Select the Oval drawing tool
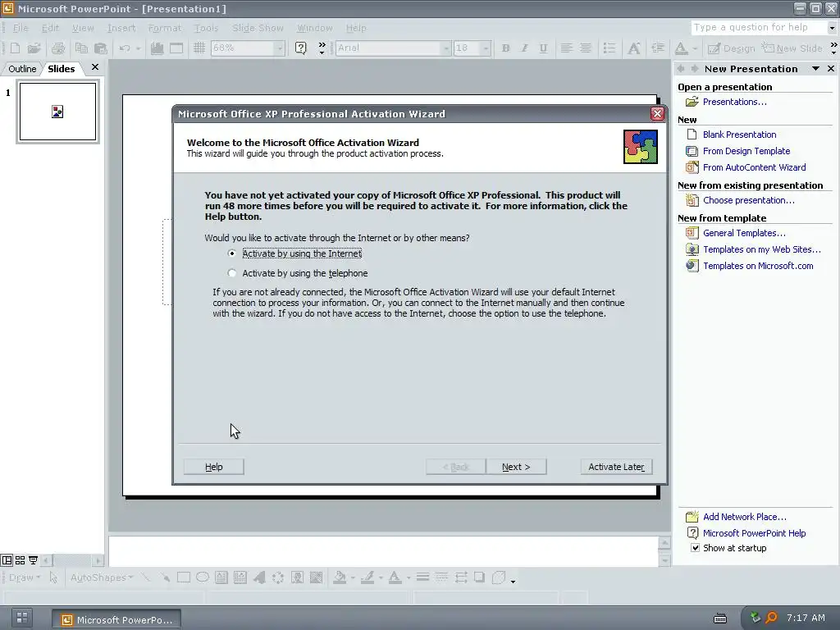840x630 pixels. coord(203,577)
